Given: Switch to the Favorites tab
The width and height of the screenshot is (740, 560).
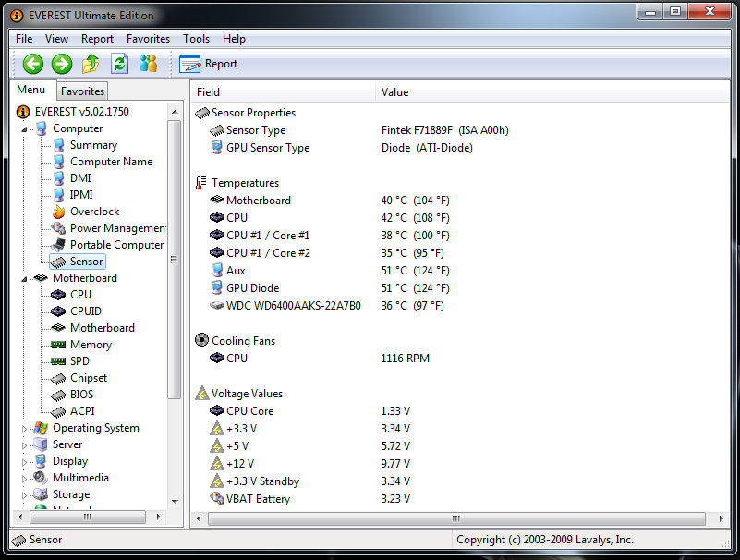Looking at the screenshot, I should (82, 91).
